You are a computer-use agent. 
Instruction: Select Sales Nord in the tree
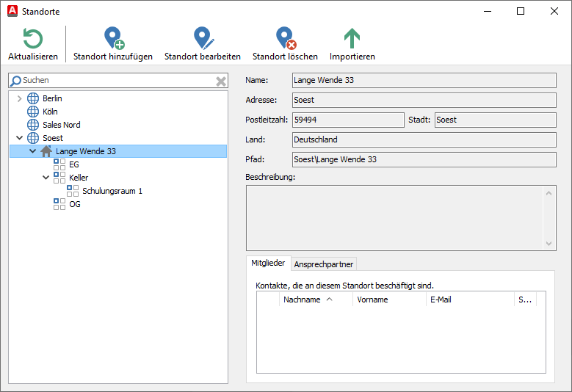pos(61,125)
